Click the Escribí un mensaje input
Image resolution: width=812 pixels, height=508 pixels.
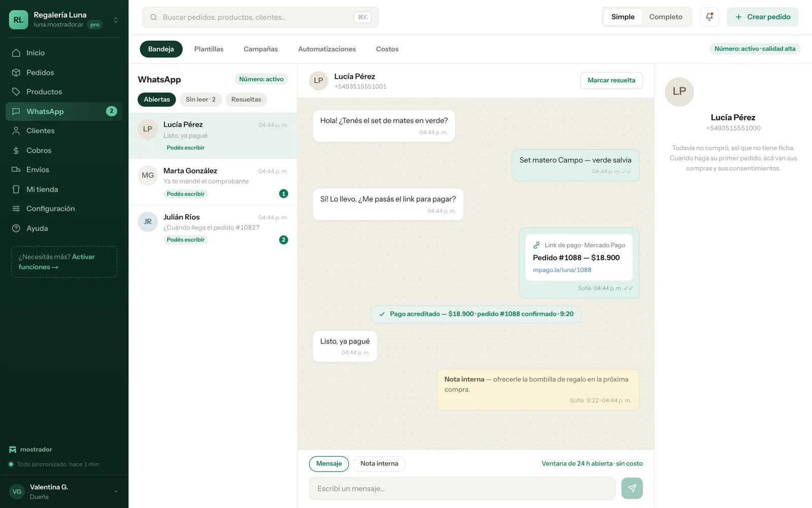(x=462, y=489)
